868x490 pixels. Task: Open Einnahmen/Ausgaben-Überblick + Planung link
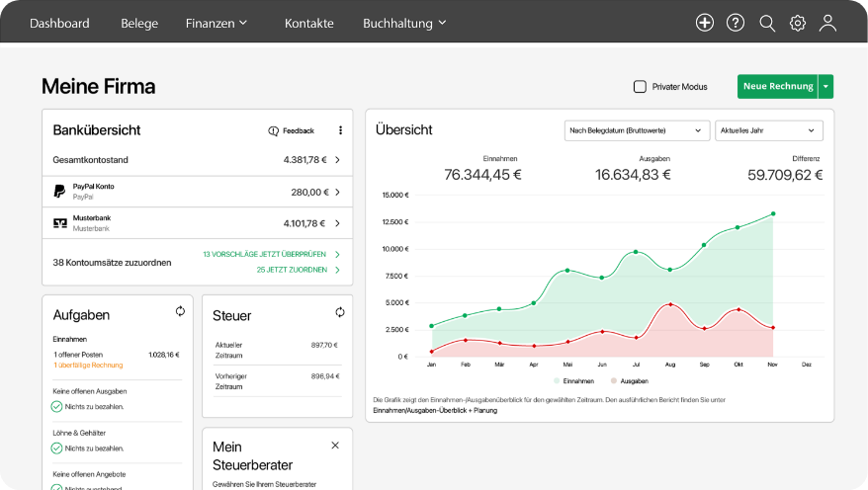[x=435, y=410]
